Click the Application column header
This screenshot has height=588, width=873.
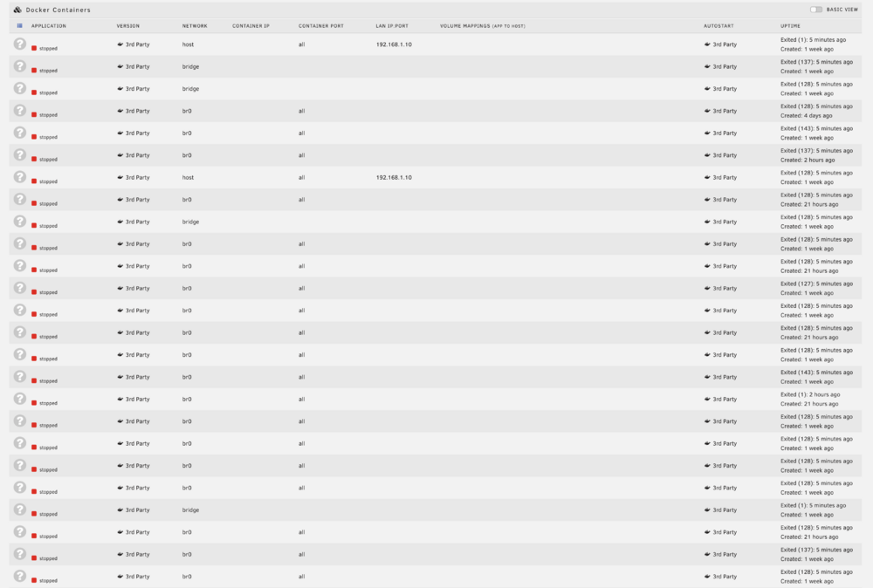[48, 26]
